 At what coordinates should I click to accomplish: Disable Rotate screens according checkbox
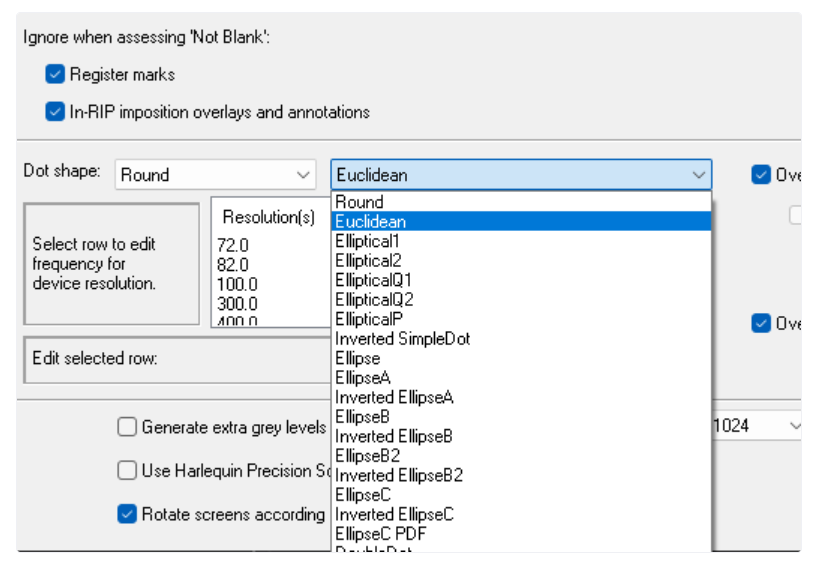click(x=127, y=514)
